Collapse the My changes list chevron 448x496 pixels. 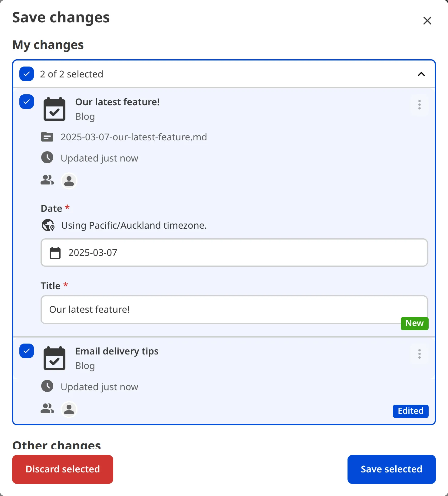[x=421, y=74]
